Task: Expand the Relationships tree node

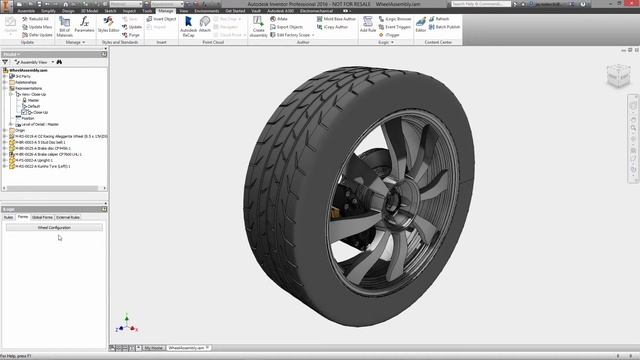Action: point(5,82)
